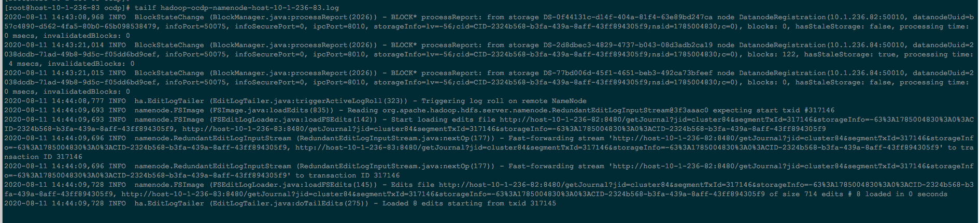Select the 14:43:21,014 timestamp
This screenshot has width=980, height=223.
[78, 45]
